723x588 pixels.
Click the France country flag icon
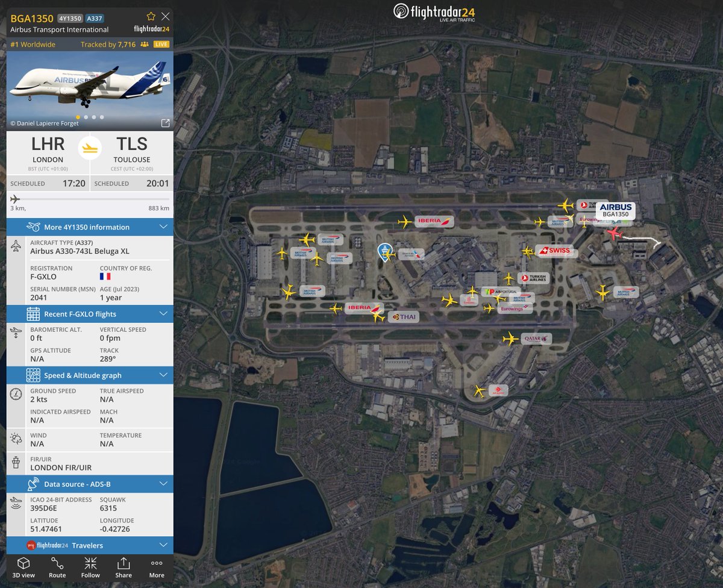(x=105, y=277)
